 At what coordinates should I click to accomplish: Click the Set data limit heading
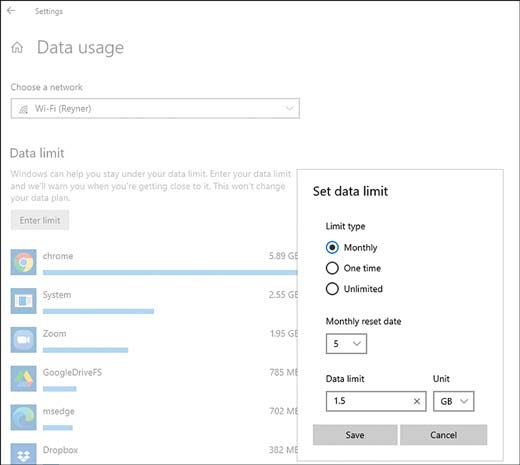coord(350,191)
